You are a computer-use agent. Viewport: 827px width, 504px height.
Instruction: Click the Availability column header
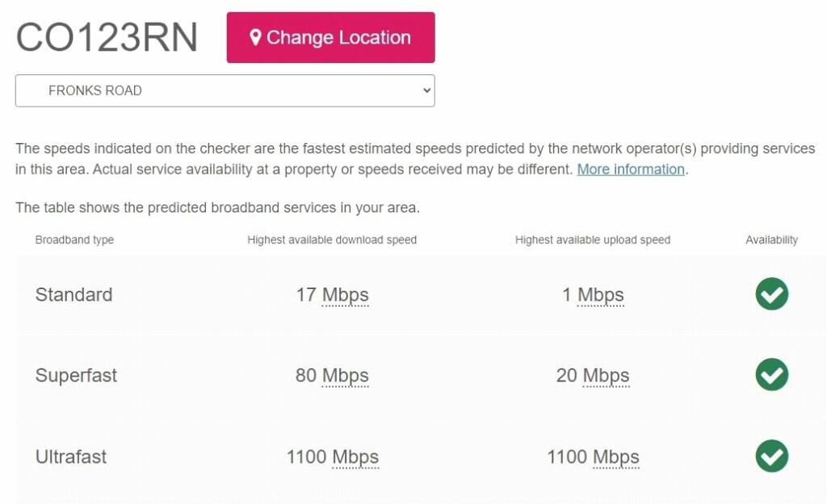coord(771,240)
